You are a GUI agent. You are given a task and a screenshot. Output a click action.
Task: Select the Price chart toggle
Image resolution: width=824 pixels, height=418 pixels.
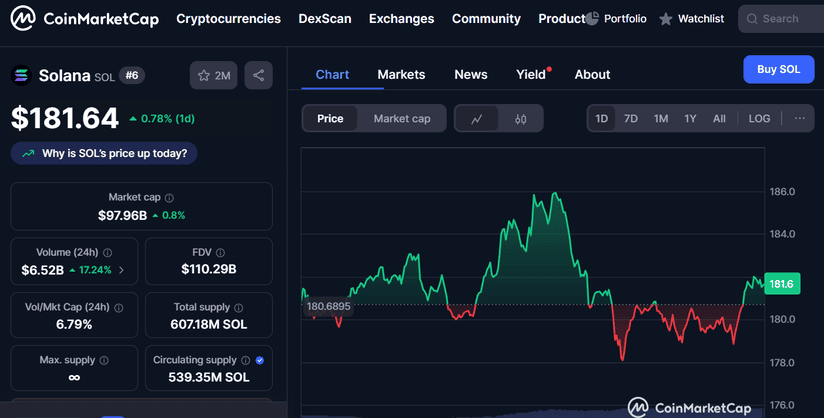click(330, 119)
